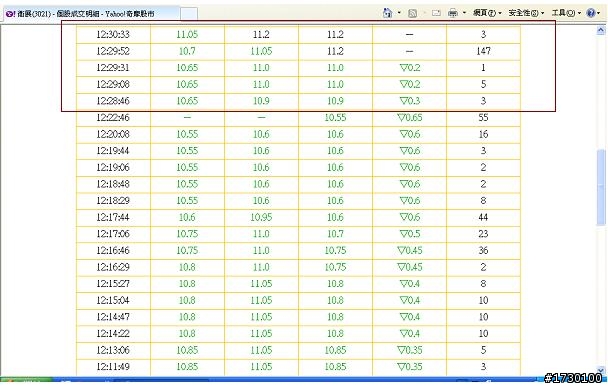Click time cell 12:22:46
Image resolution: width=608 pixels, height=386 pixels.
[113, 118]
